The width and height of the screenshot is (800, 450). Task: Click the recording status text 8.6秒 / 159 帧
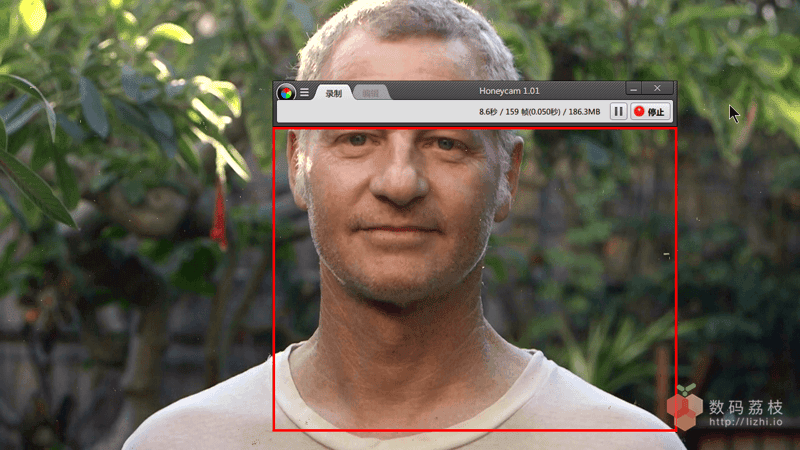[x=539, y=111]
